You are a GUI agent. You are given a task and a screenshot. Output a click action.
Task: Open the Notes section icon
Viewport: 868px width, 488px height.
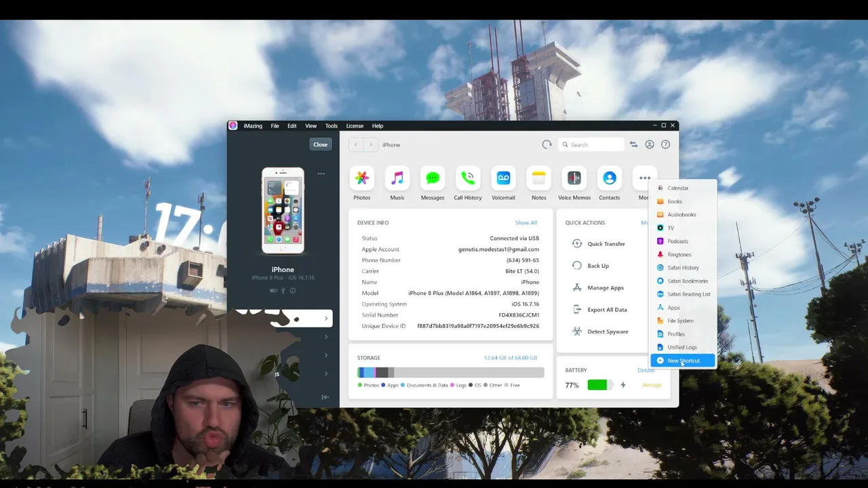pos(538,178)
